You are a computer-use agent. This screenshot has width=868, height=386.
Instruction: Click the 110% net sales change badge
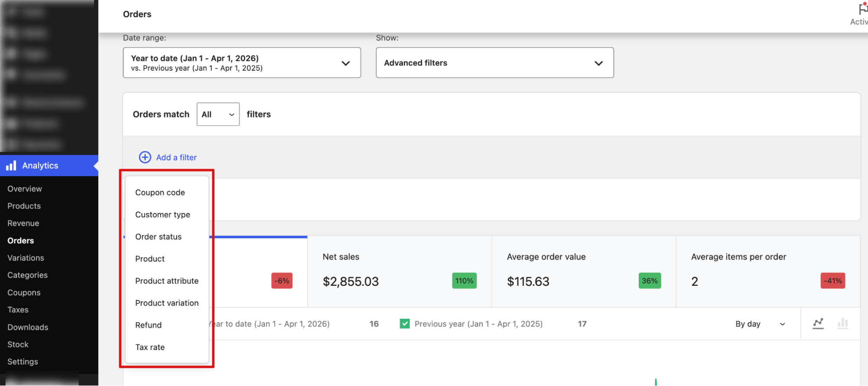pyautogui.click(x=464, y=281)
